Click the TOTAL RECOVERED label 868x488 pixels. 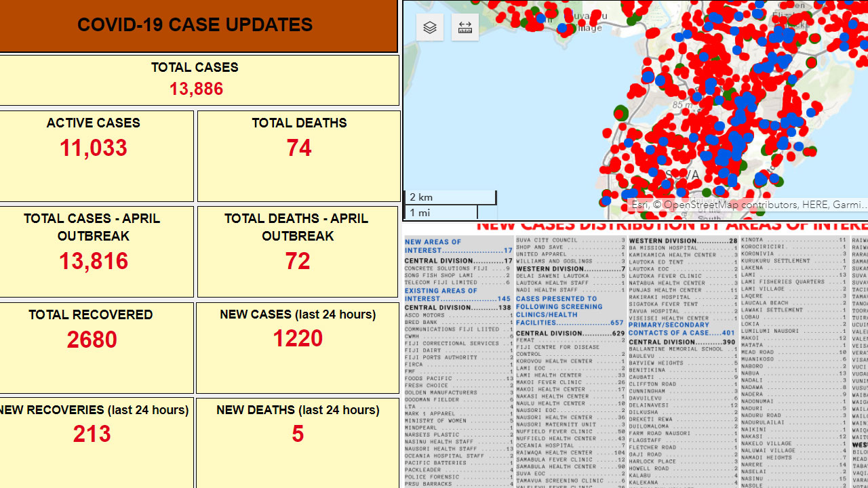point(91,315)
